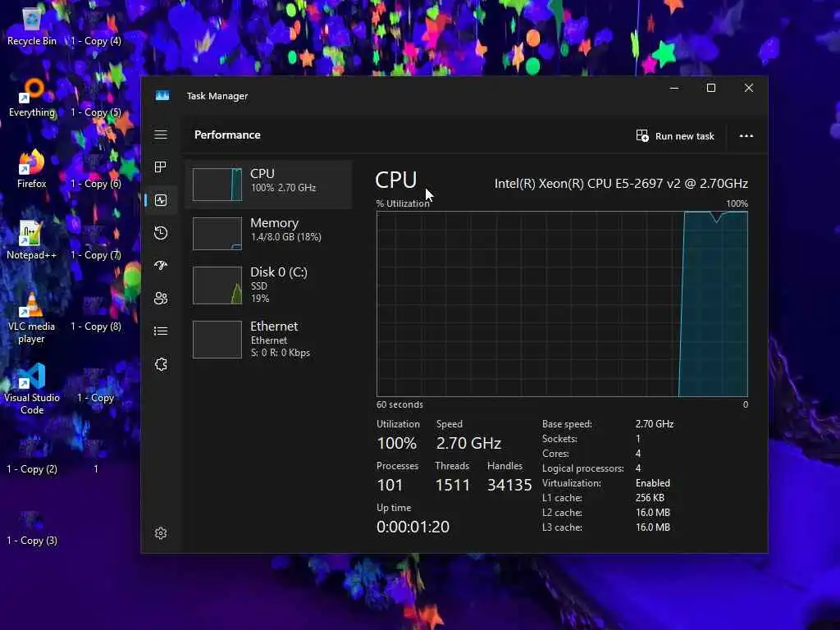Open the Users page sidebar icon
This screenshot has width=840, height=630.
tap(161, 299)
